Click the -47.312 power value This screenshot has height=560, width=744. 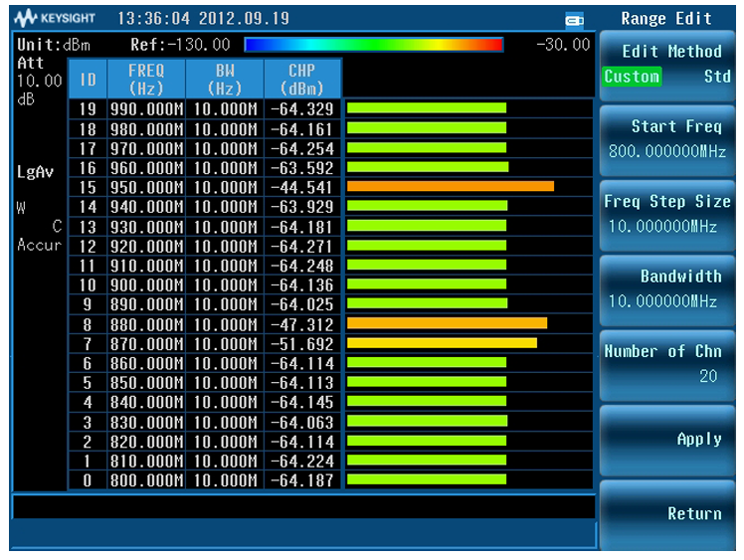pos(302,324)
